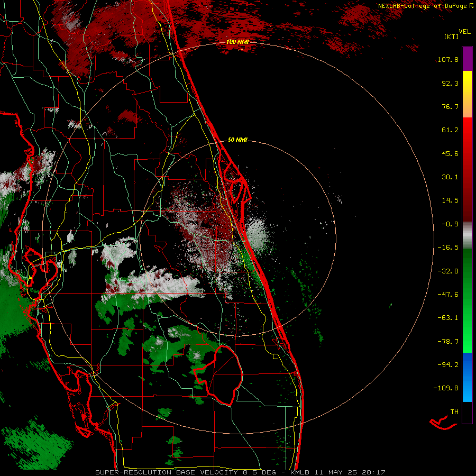Select the 100 NMI range ring label
Image resolution: width=476 pixels, height=476 pixels.
(237, 42)
